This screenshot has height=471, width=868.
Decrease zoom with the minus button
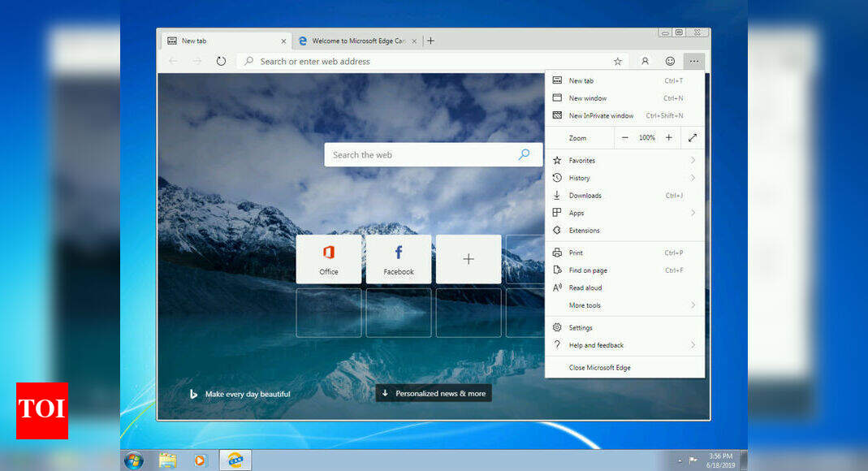(x=624, y=138)
